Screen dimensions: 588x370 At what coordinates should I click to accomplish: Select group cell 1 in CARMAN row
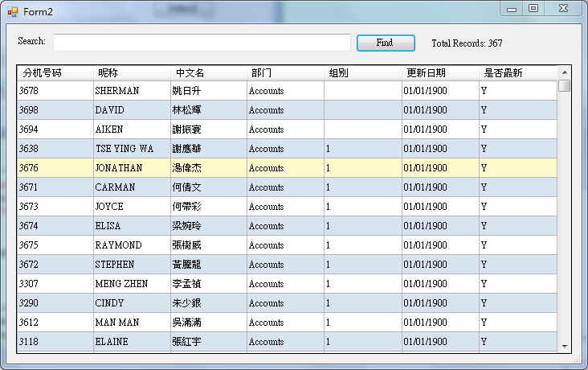coord(363,187)
